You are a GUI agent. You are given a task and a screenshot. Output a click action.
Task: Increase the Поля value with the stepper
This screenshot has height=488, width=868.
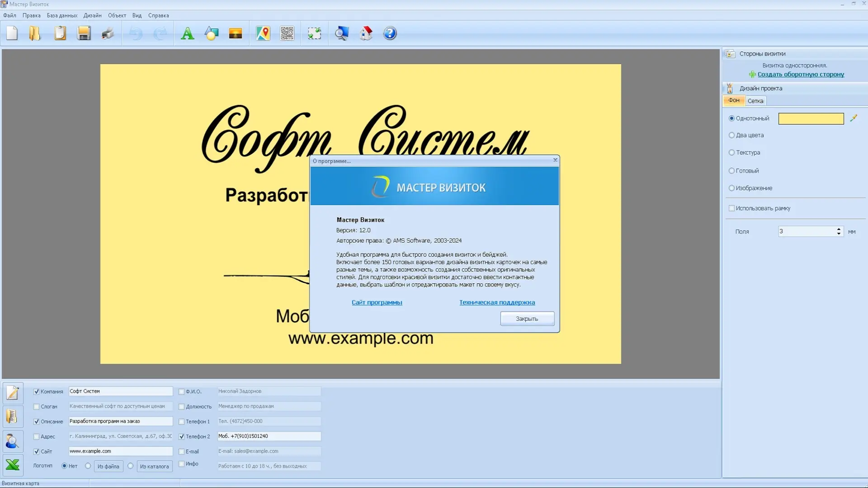click(x=839, y=229)
